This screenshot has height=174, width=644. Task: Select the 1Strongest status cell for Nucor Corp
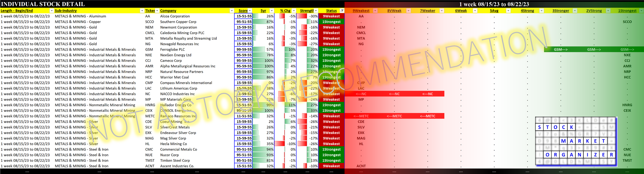pyautogui.click(x=331, y=155)
